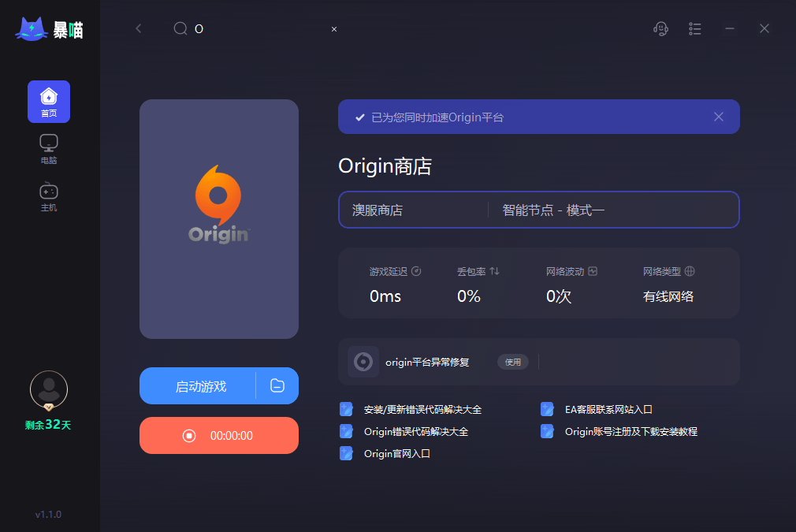
Task: Clear the search text with the small x
Action: point(334,29)
